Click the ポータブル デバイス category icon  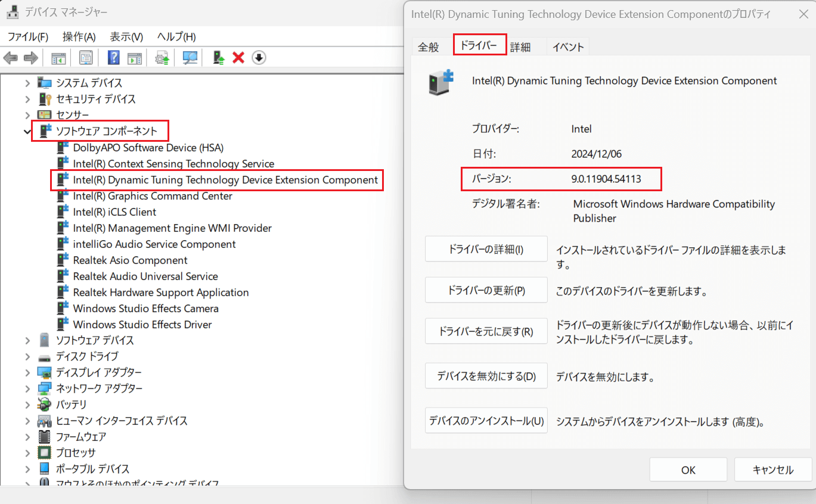pos(45,469)
